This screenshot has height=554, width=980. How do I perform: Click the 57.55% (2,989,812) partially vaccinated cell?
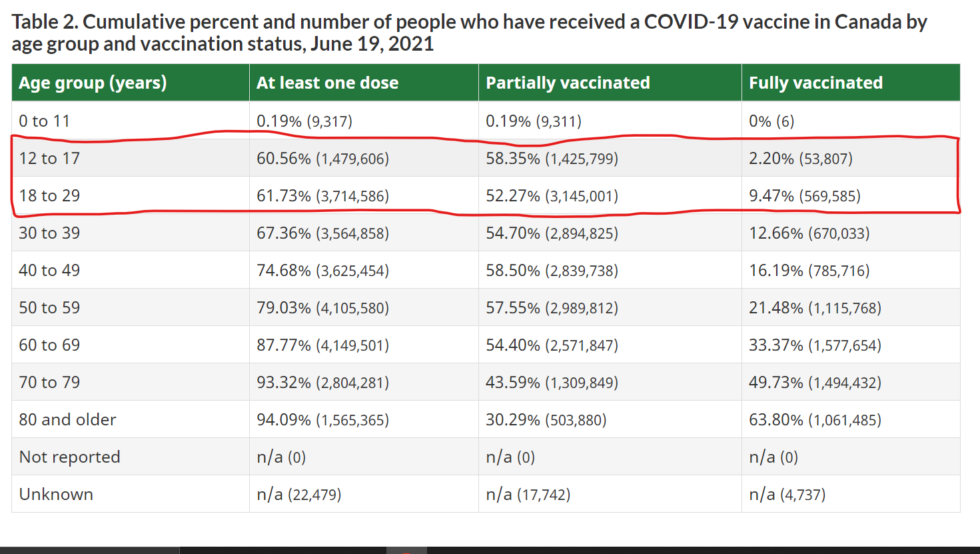(x=552, y=308)
